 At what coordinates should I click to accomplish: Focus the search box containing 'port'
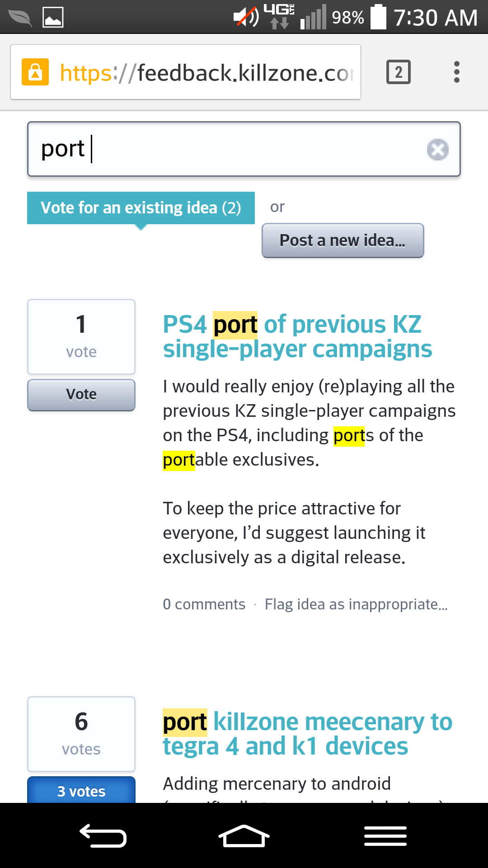pos(226,149)
